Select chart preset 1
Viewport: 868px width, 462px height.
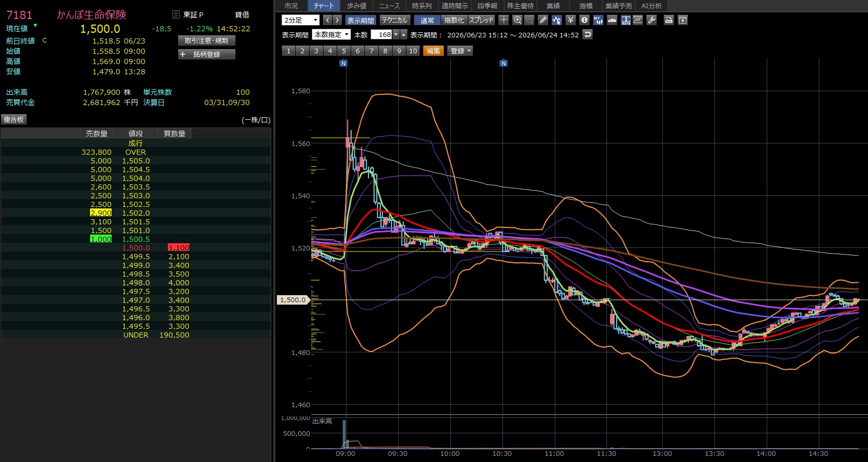click(289, 51)
